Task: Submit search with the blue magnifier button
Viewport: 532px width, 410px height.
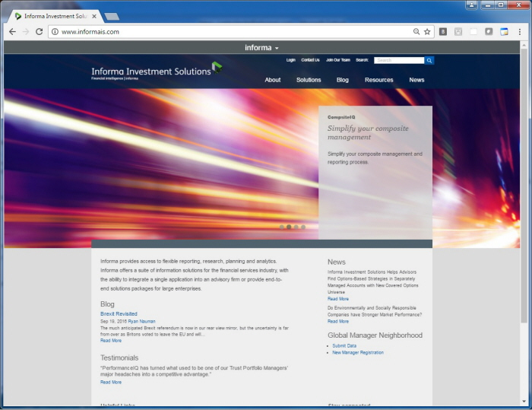Action: pyautogui.click(x=429, y=60)
